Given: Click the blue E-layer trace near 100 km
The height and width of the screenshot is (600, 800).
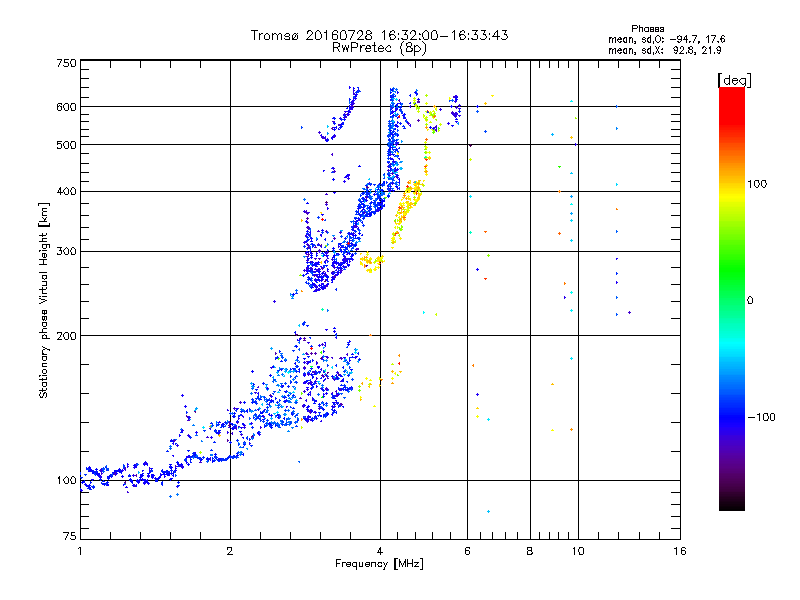Looking at the screenshot, I should coord(130,476).
